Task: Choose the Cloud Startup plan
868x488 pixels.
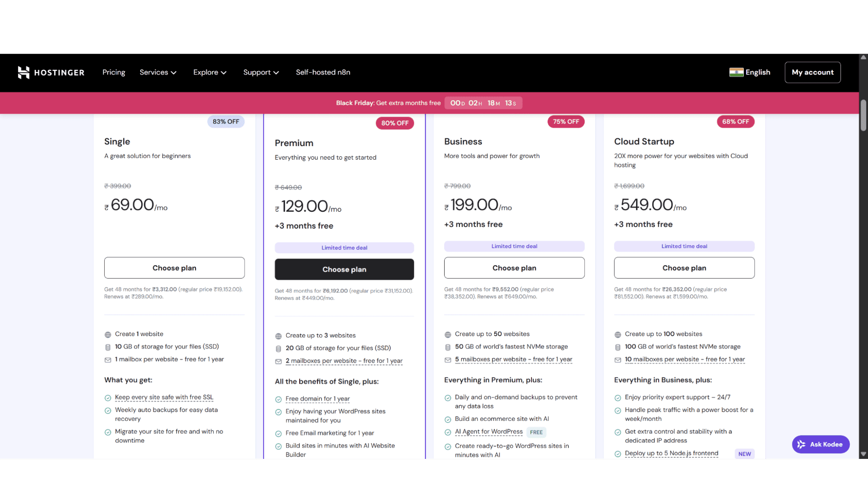Action: tap(684, 268)
